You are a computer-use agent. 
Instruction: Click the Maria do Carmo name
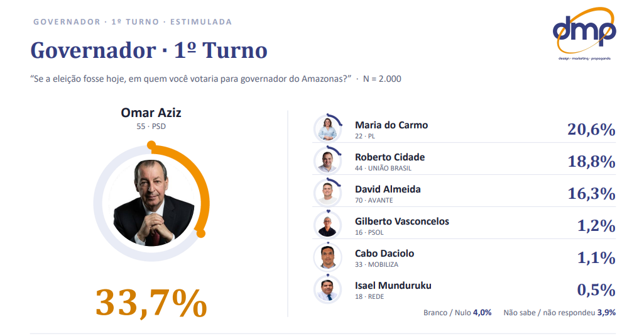391,125
